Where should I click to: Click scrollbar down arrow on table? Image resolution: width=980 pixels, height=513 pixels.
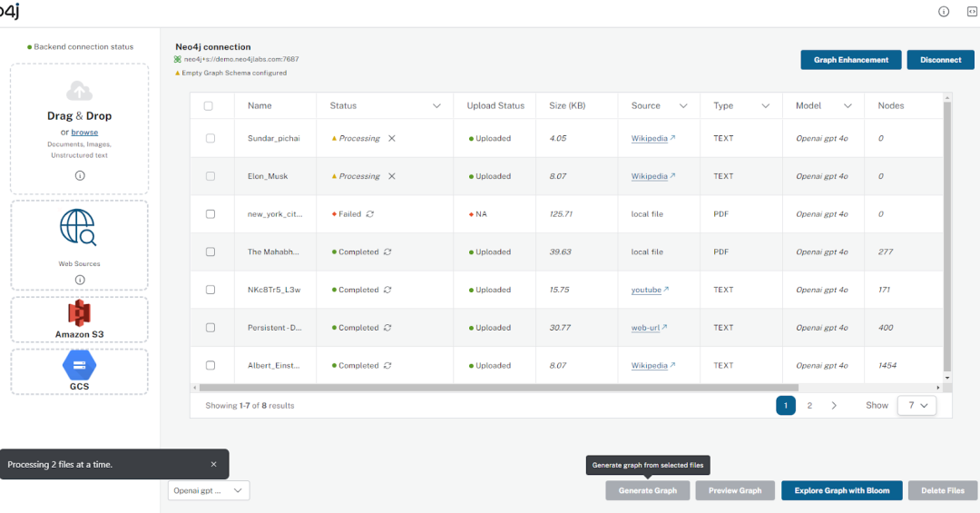[947, 378]
